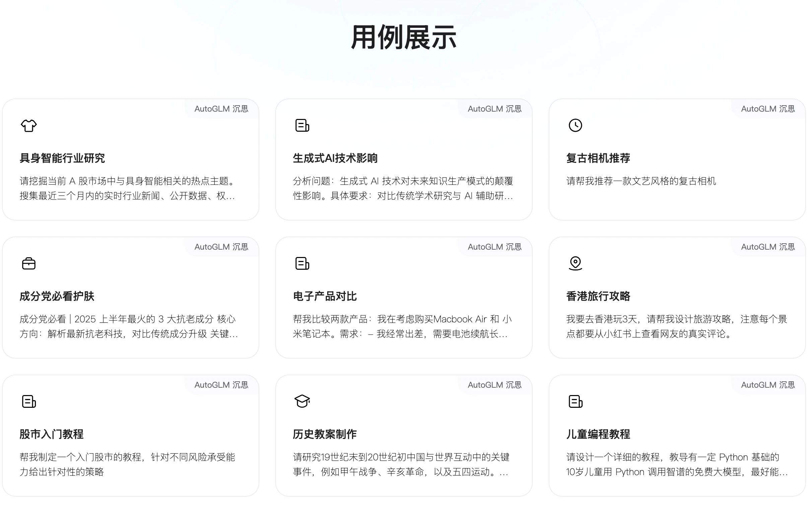Click the document icon in 电子产品对比 card

tap(302, 263)
